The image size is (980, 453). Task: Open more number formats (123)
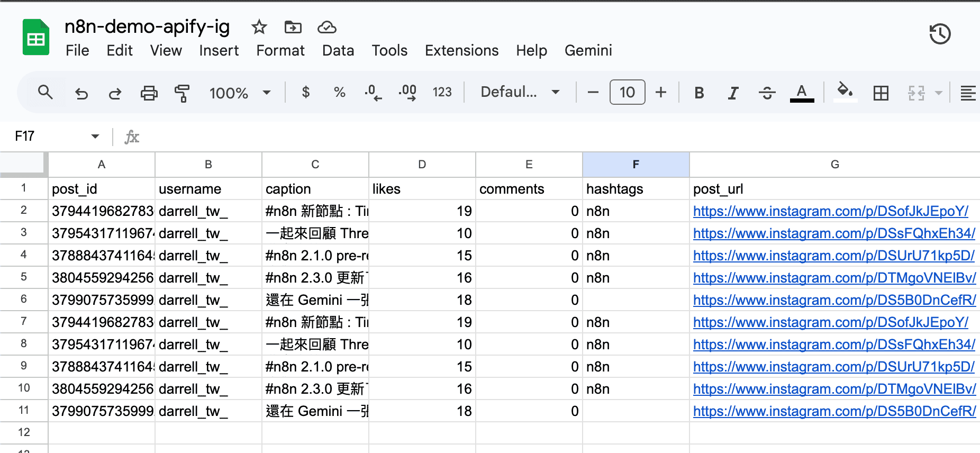(442, 93)
